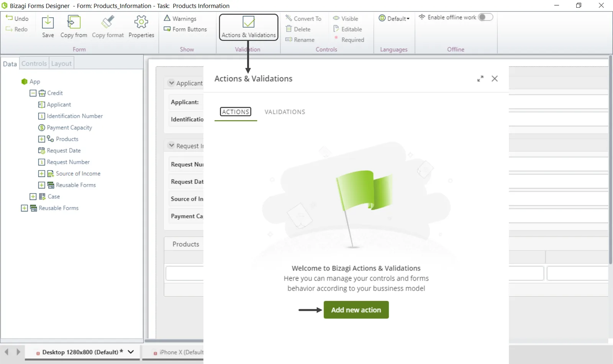Collapse the Credit tree node
This screenshot has width=613, height=364.
33,93
